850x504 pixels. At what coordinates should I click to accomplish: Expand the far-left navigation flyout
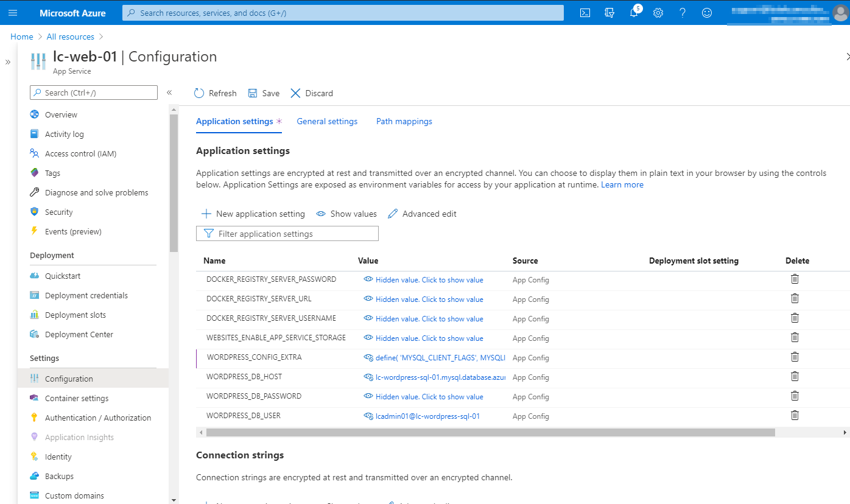click(8, 61)
